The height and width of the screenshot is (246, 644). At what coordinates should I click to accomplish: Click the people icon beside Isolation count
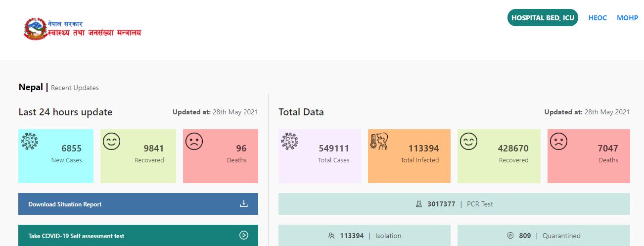point(331,236)
